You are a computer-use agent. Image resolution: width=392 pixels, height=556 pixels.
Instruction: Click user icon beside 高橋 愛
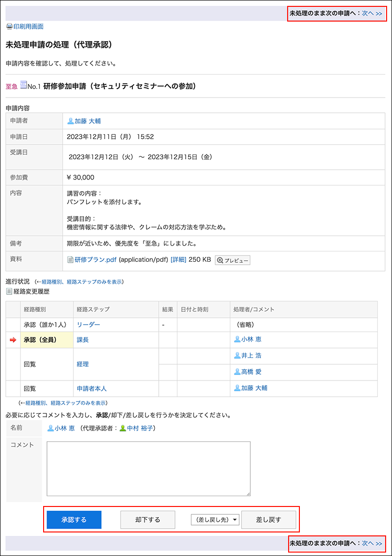tap(237, 372)
